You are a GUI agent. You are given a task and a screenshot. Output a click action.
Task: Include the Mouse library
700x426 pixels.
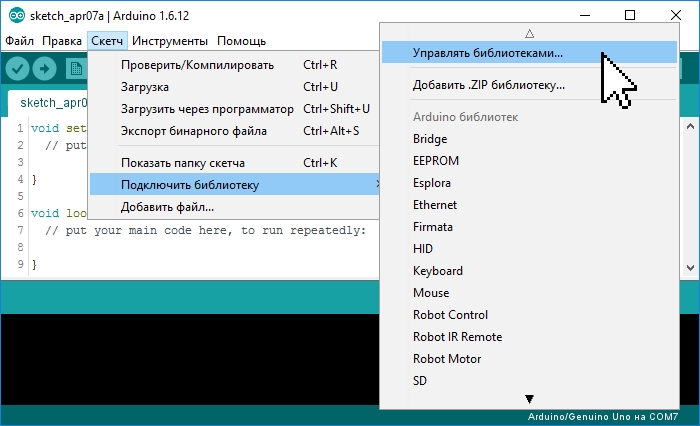click(529, 293)
